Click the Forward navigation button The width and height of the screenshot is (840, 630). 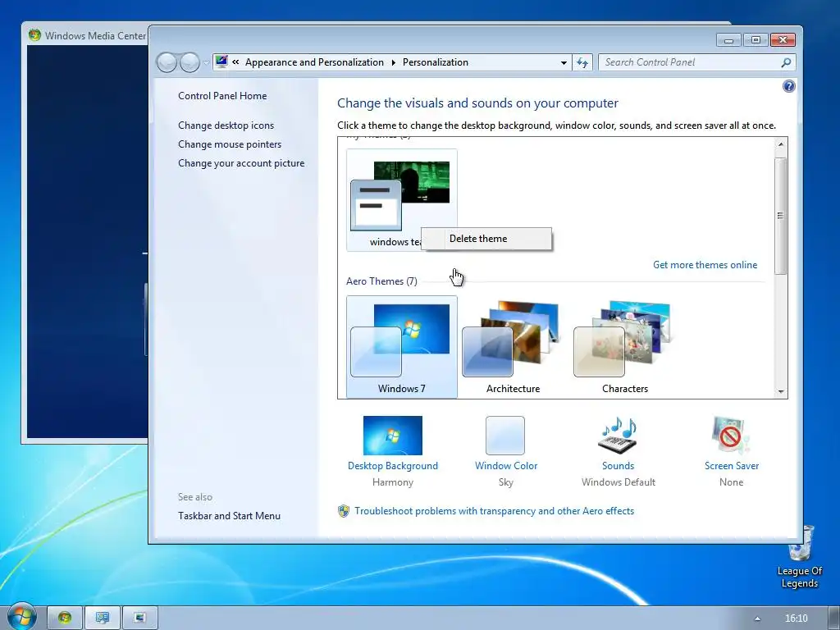click(x=189, y=62)
